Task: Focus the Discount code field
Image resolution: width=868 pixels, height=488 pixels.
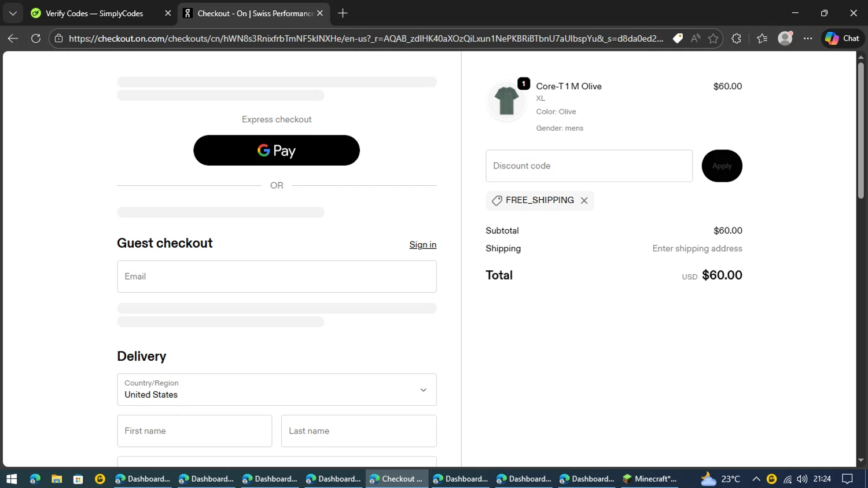Action: tap(589, 166)
